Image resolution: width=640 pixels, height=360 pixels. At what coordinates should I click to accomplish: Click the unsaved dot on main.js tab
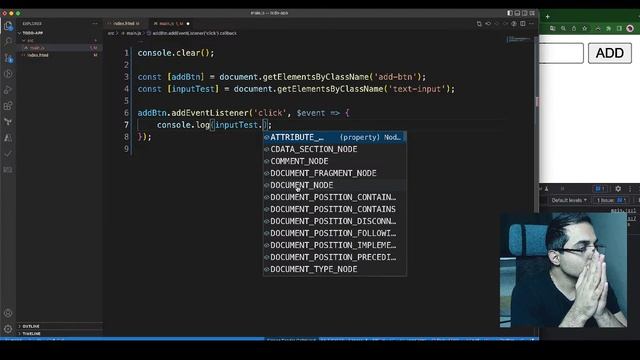(188, 24)
